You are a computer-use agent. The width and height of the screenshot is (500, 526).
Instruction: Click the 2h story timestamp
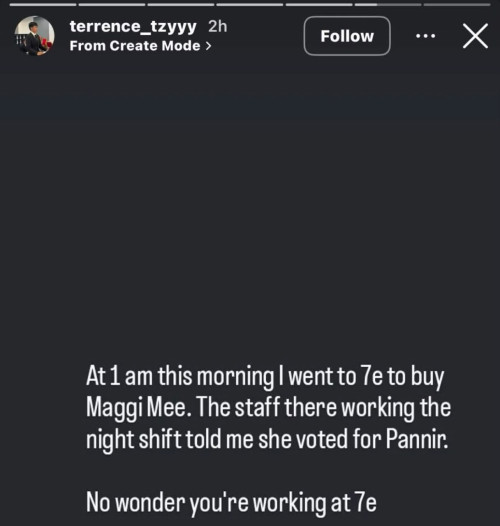(x=217, y=26)
